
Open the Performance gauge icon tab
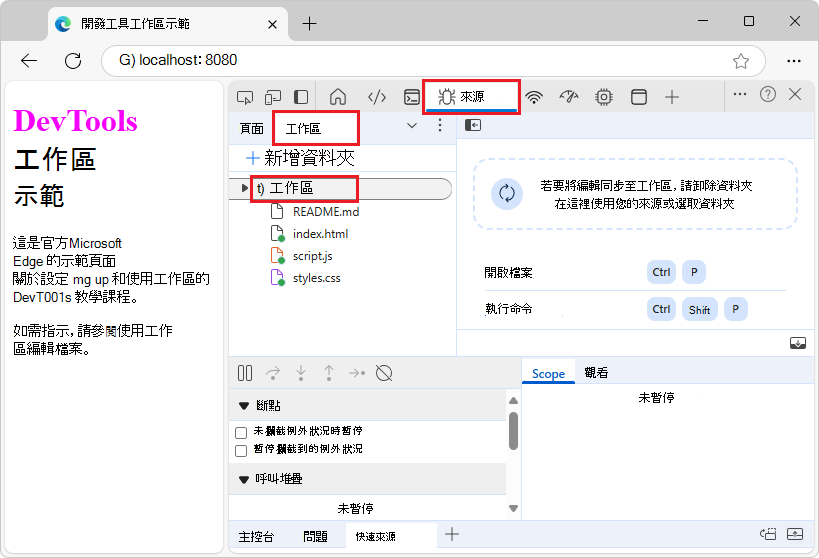click(569, 97)
